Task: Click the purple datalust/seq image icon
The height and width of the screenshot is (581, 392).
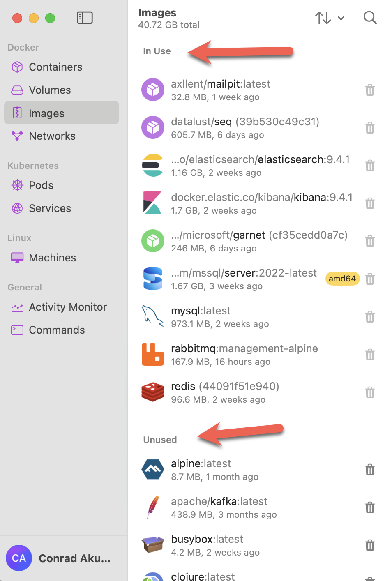Action: (153, 127)
